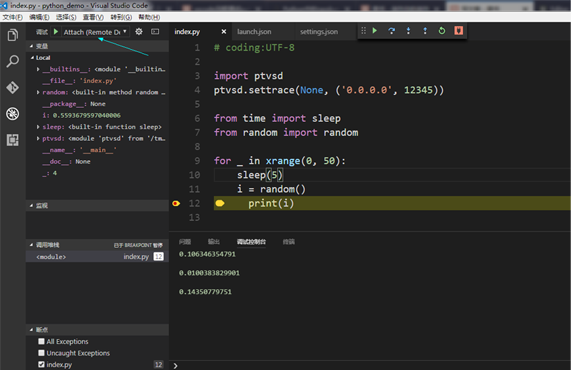This screenshot has height=370, width=571.
Task: Click line number 9 in gutter
Action: (197, 161)
